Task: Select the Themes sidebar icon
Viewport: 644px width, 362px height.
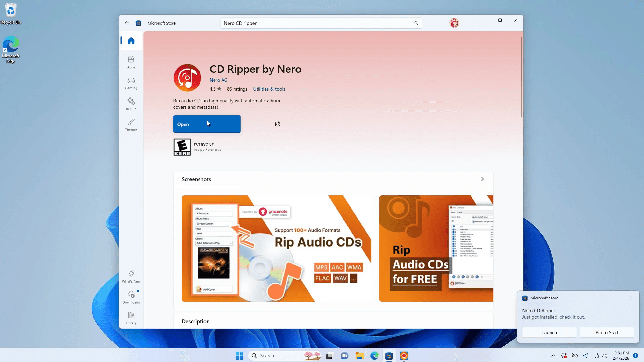Action: [131, 125]
